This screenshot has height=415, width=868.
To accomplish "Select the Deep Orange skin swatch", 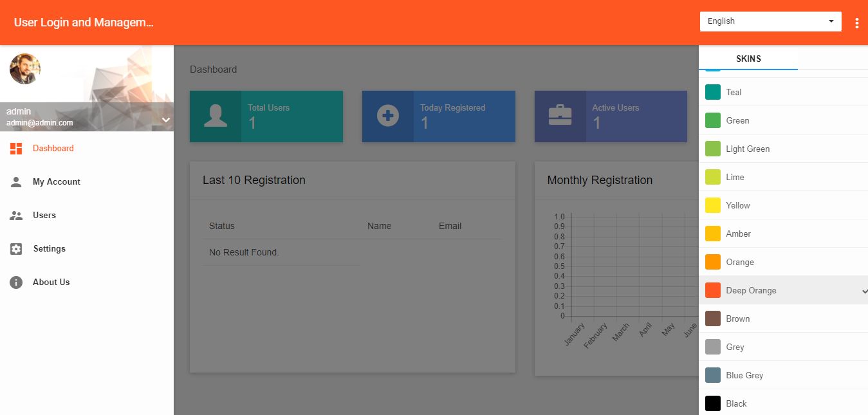I will [713, 290].
